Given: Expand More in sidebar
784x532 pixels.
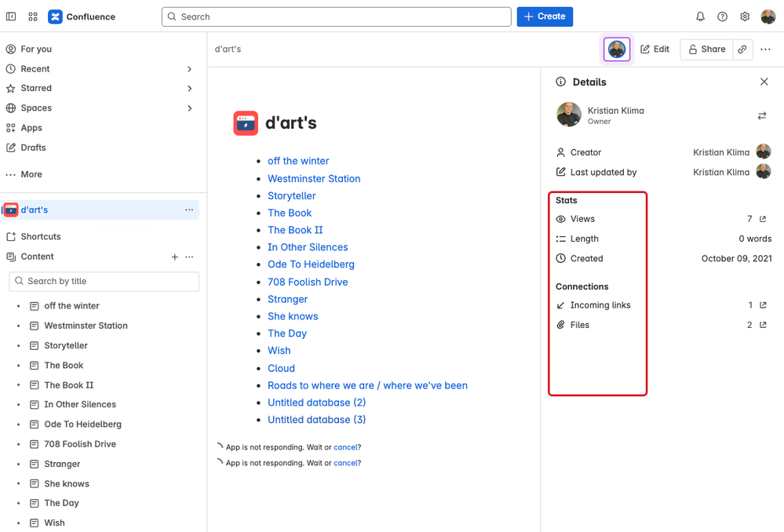Looking at the screenshot, I should point(31,174).
